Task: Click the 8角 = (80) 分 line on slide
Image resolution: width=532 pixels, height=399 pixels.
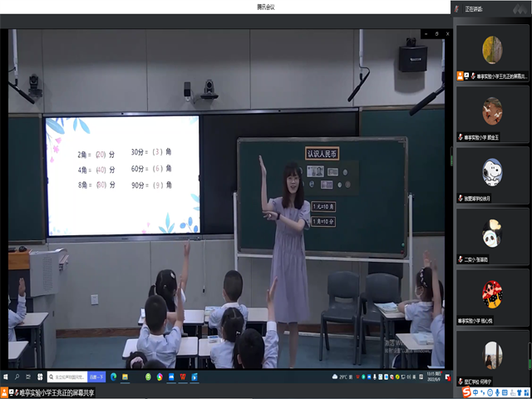Action: coord(96,185)
